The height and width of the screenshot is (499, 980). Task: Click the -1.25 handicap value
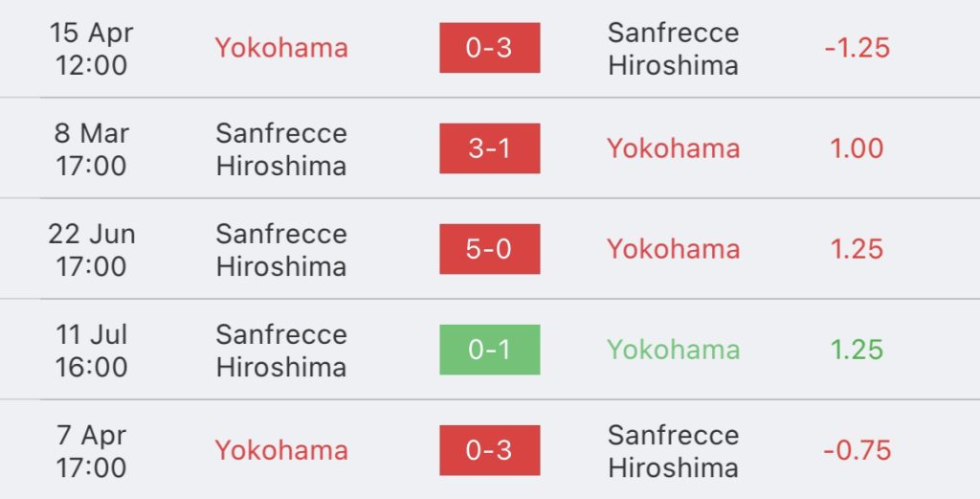click(x=857, y=48)
